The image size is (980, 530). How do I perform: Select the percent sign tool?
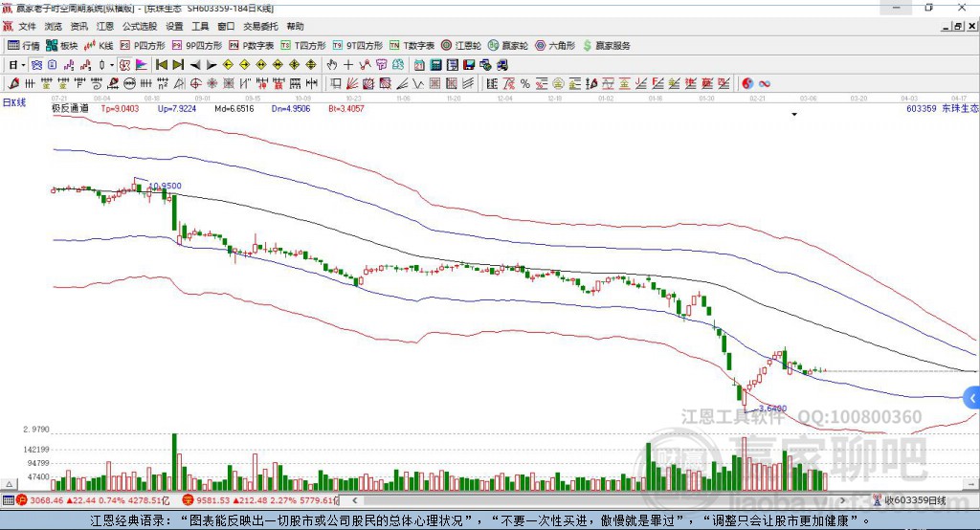[x=525, y=83]
